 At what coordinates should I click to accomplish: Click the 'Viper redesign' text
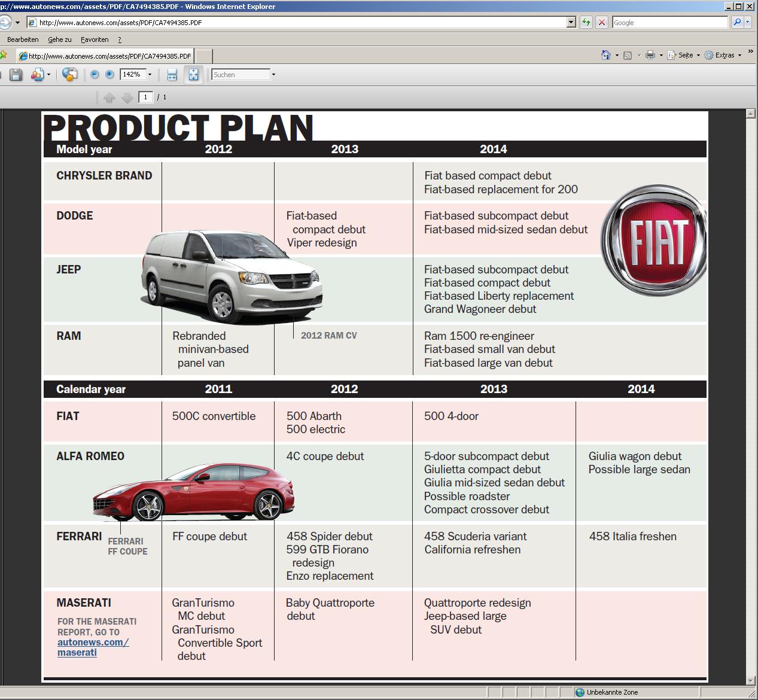pos(322,243)
